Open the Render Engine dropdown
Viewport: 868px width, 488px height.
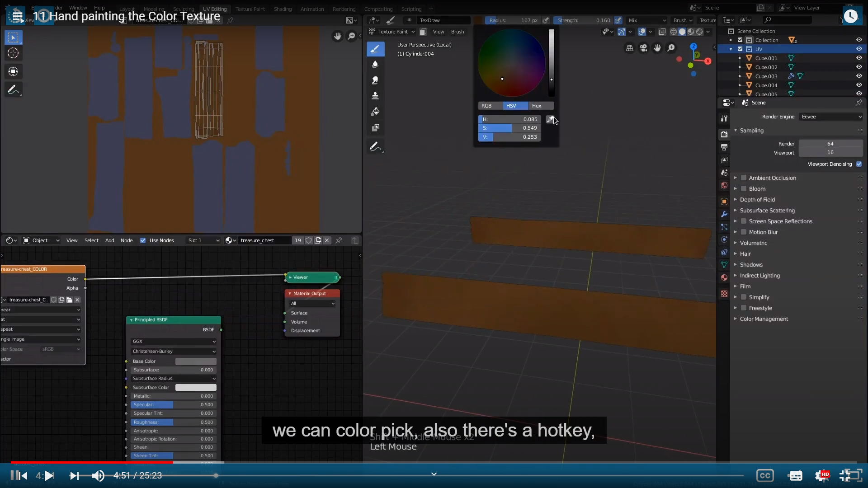831,117
